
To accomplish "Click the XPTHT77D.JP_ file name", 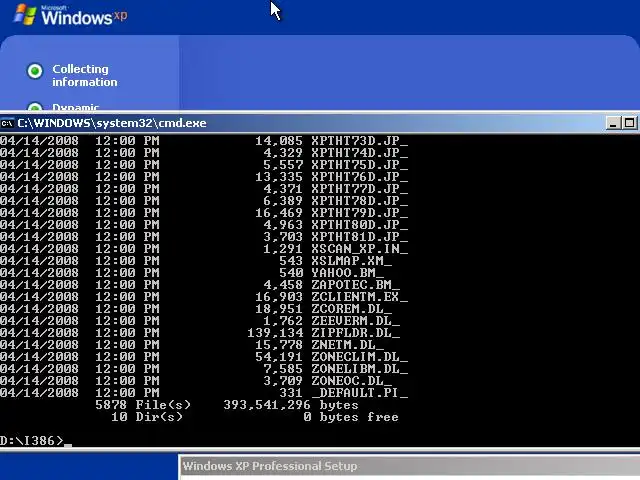I will pos(360,189).
